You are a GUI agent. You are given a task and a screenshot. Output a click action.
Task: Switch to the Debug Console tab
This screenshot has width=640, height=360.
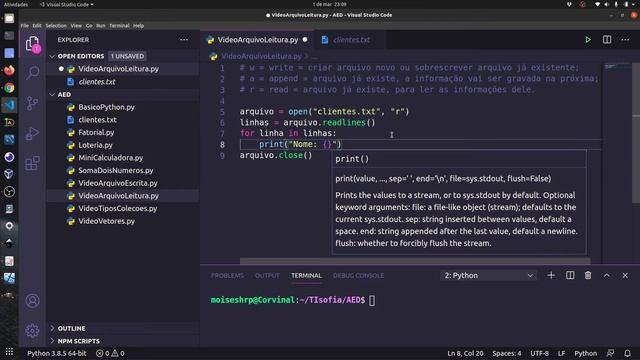pos(358,276)
